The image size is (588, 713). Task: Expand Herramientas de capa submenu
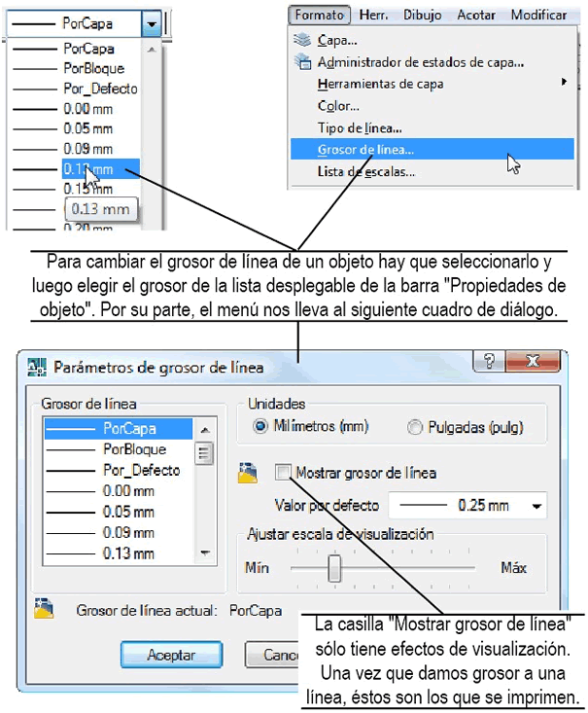click(x=432, y=84)
